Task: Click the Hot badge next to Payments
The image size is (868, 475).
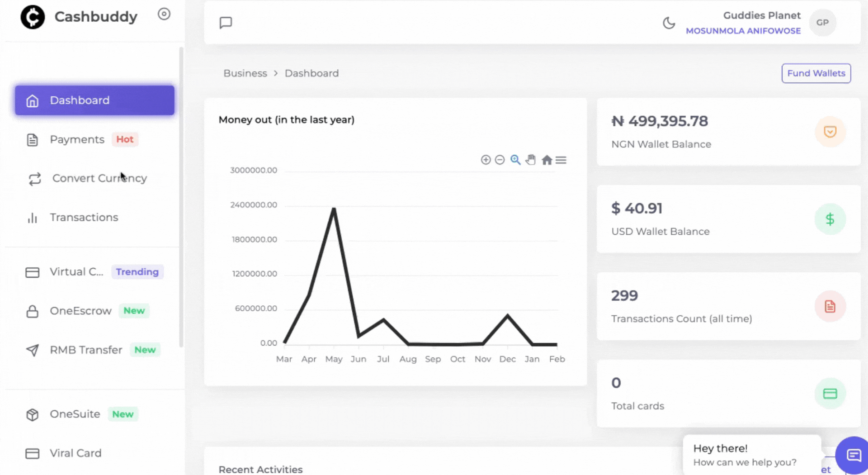Action: coord(125,139)
